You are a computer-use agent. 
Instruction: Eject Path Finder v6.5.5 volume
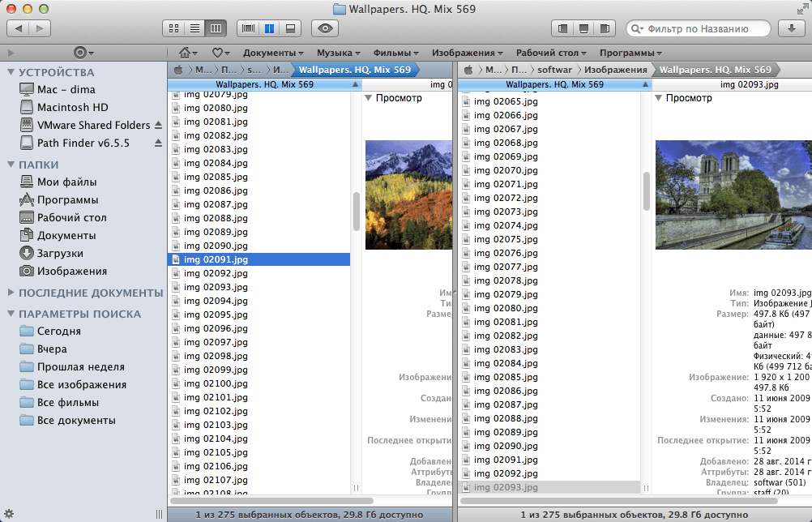159,143
